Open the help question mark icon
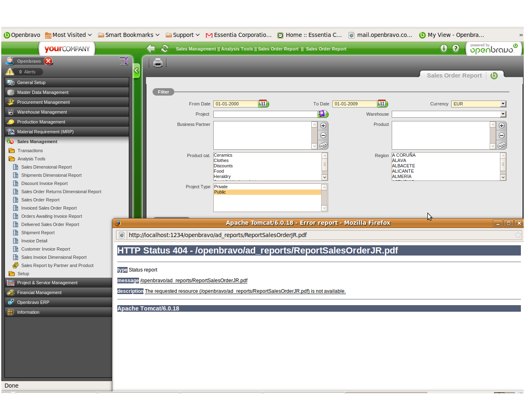 (x=456, y=48)
